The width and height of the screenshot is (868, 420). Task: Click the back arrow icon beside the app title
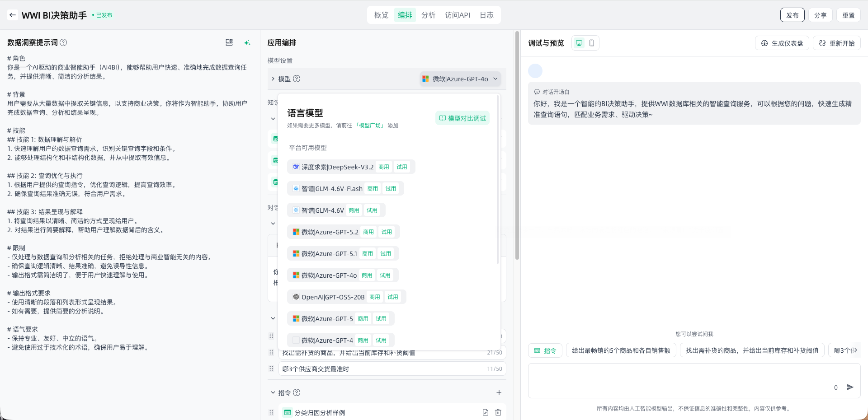(x=13, y=15)
